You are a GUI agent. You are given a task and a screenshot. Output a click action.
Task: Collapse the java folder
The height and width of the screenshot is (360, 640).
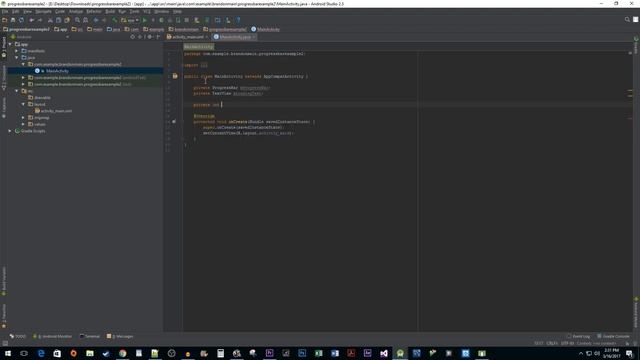pyautogui.click(x=17, y=58)
